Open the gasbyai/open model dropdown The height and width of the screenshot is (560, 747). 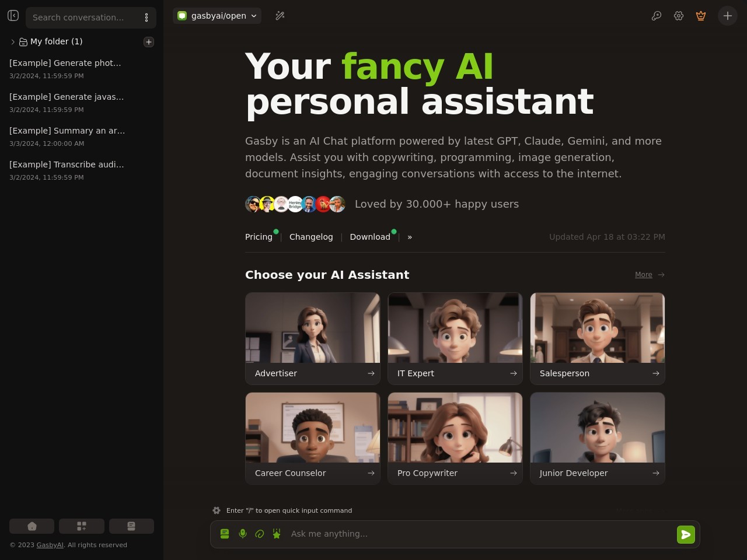click(217, 16)
